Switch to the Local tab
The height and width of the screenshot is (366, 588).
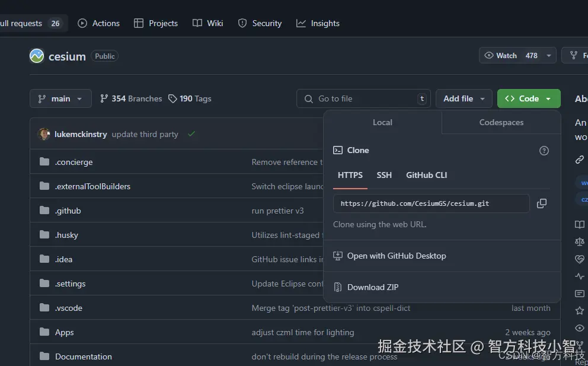coord(382,122)
